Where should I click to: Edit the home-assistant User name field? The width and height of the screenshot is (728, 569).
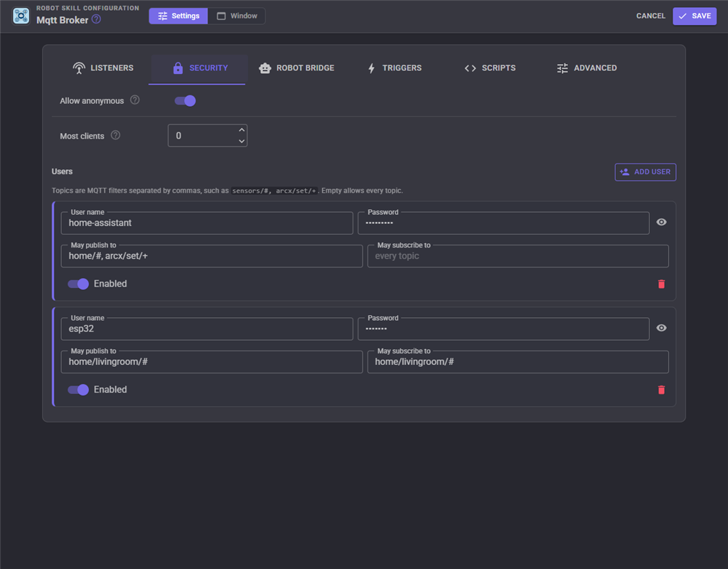click(x=207, y=223)
